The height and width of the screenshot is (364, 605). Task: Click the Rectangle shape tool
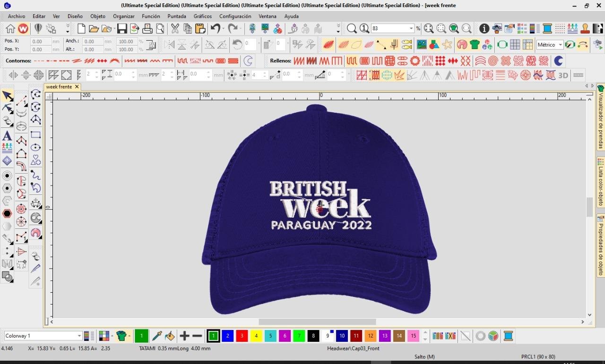click(x=35, y=135)
